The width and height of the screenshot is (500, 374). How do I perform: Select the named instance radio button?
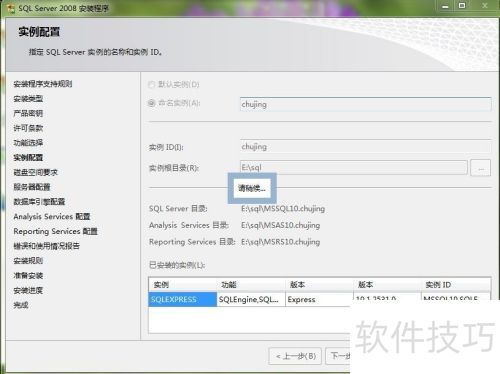pyautogui.click(x=152, y=103)
